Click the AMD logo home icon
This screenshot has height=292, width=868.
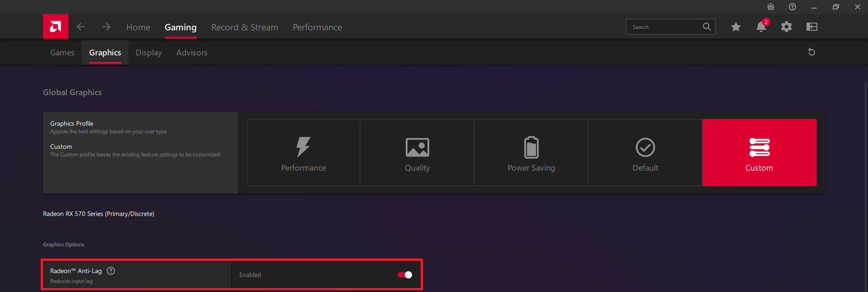56,27
